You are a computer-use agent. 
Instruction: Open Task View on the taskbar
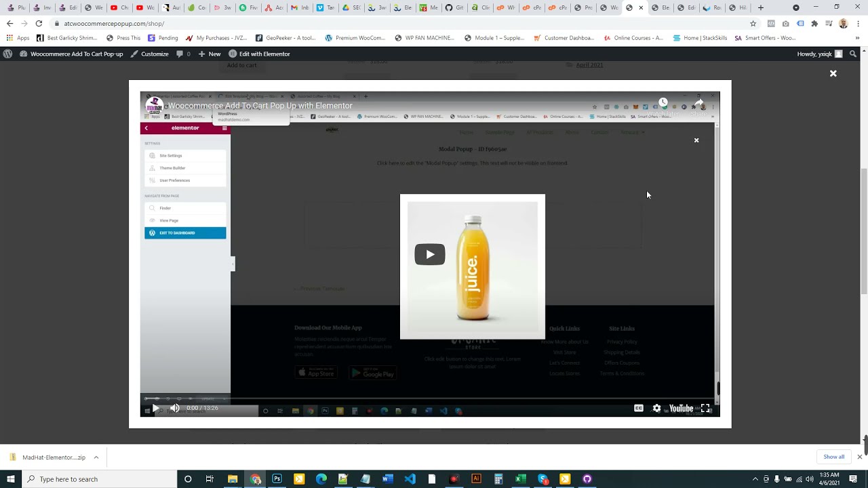point(210,479)
